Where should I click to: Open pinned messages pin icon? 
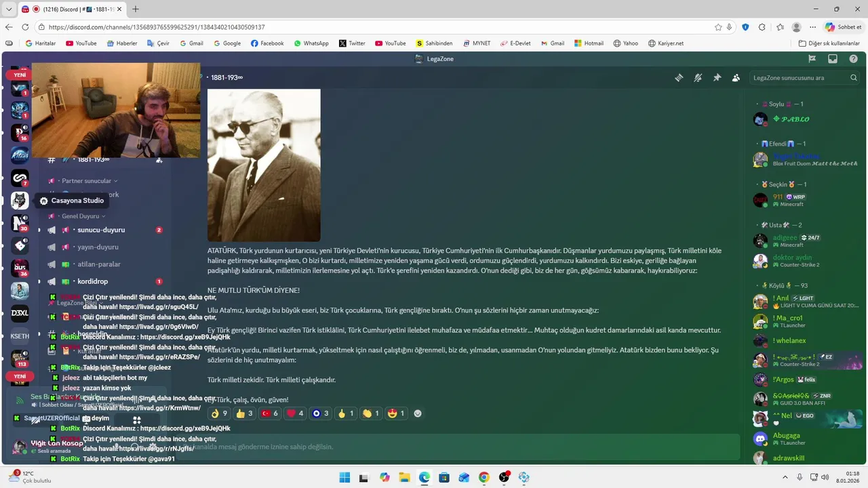click(x=717, y=78)
